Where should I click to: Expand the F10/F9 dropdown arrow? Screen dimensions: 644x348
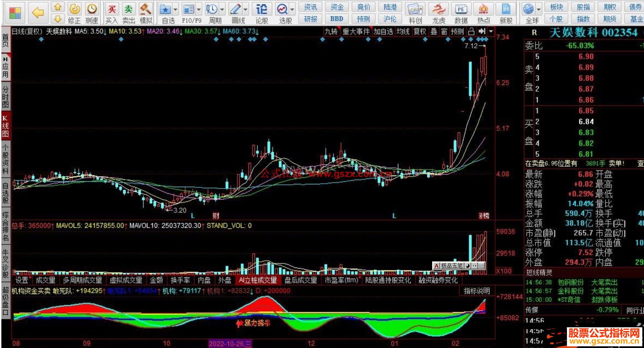[x=199, y=10]
